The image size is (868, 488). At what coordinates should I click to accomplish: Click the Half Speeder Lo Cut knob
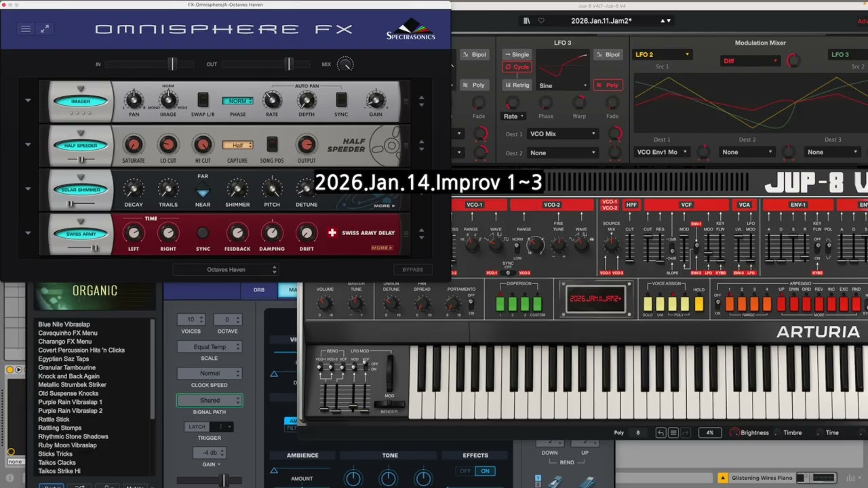click(168, 144)
